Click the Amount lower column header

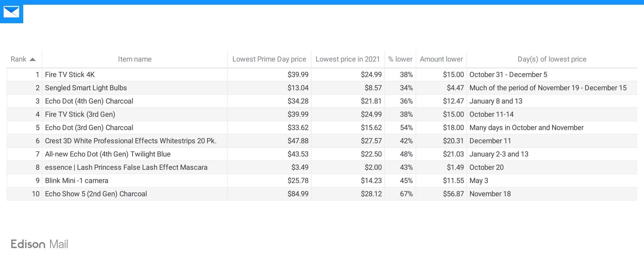(441, 59)
